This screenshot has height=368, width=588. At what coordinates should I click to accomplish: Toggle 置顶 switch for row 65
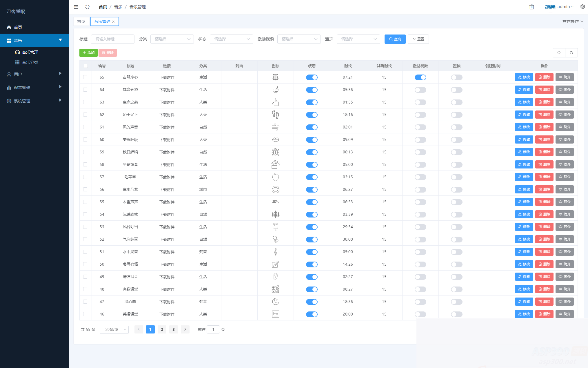457,77
